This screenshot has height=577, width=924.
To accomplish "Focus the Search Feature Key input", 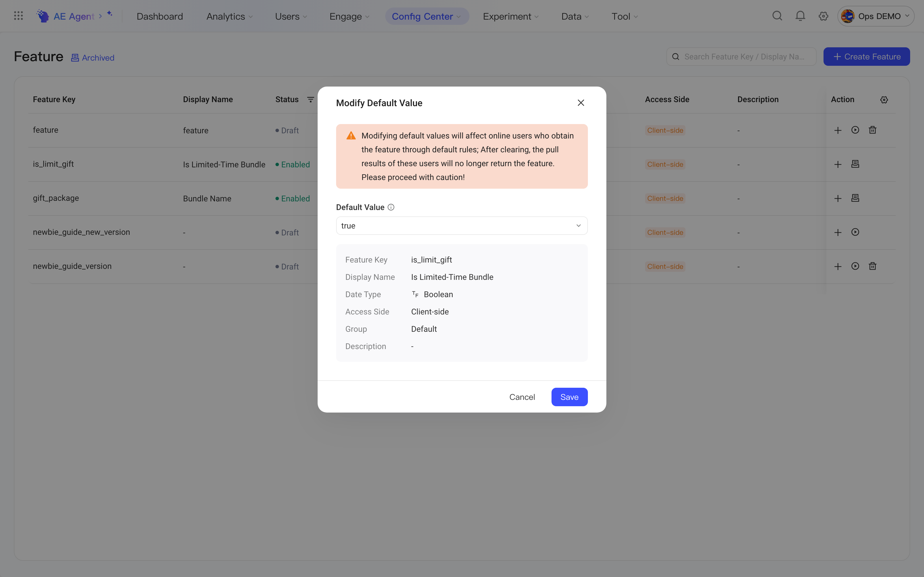I will (741, 57).
